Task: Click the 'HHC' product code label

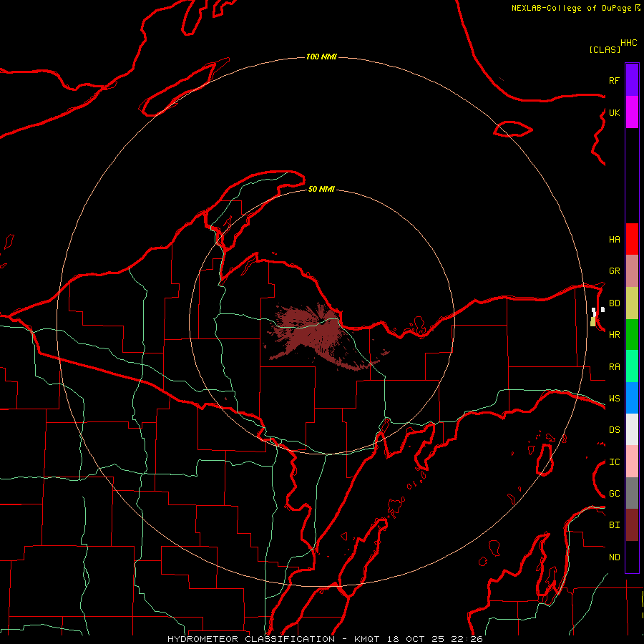Action: 628,43
